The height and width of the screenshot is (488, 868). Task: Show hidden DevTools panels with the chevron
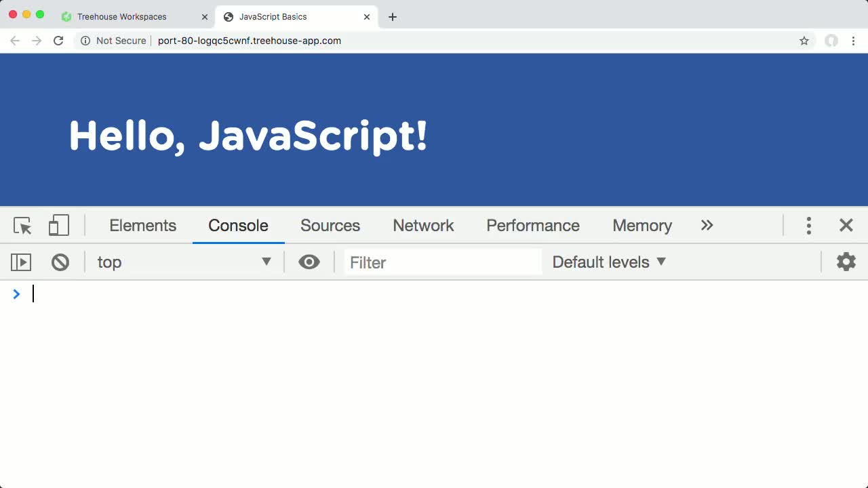pos(707,225)
